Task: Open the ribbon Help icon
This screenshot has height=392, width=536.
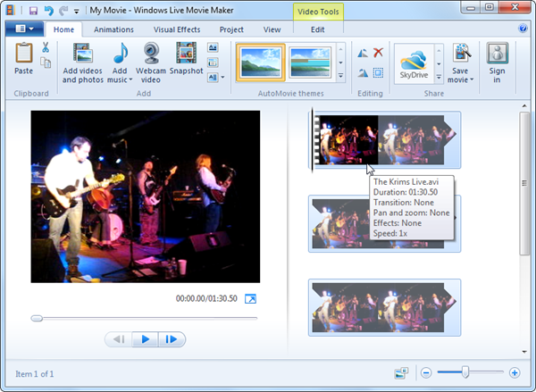Action: click(x=523, y=29)
